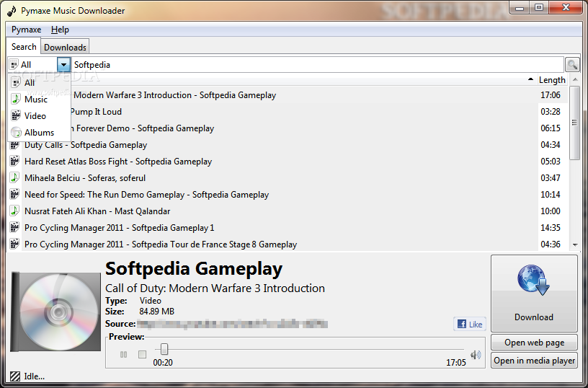Select Need for Speed: The Run row
This screenshot has width=588, height=388.
[288, 195]
